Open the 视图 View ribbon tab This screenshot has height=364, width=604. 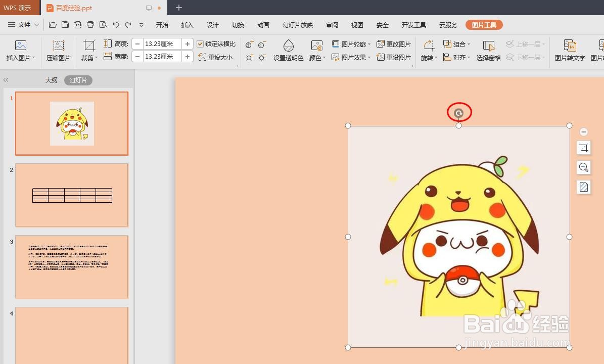[357, 25]
